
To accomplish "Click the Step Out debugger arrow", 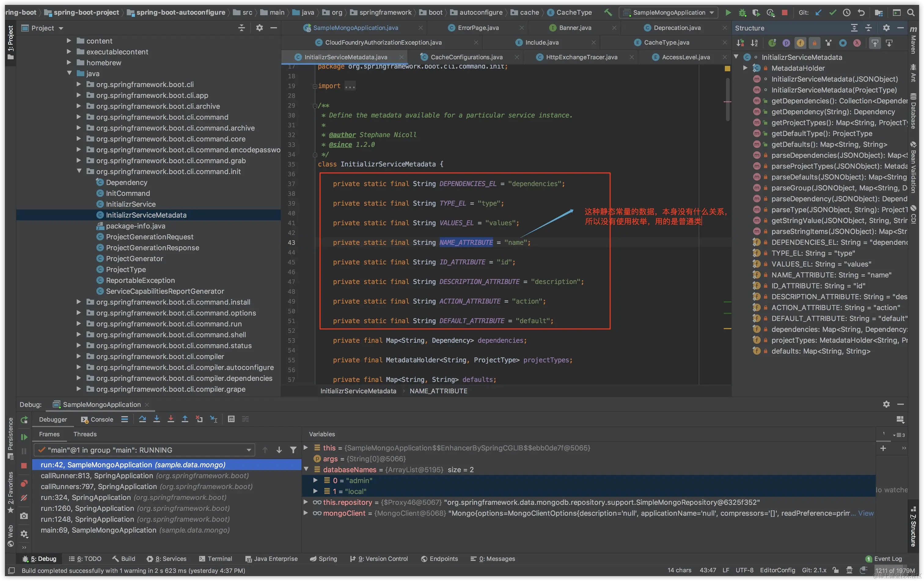I will tap(185, 419).
